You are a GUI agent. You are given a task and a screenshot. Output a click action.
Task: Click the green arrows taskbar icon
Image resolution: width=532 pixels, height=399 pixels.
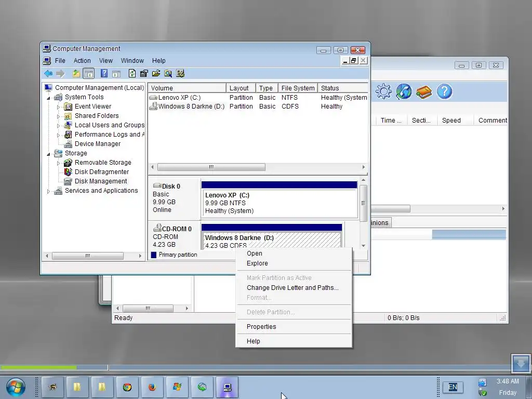pyautogui.click(x=202, y=387)
